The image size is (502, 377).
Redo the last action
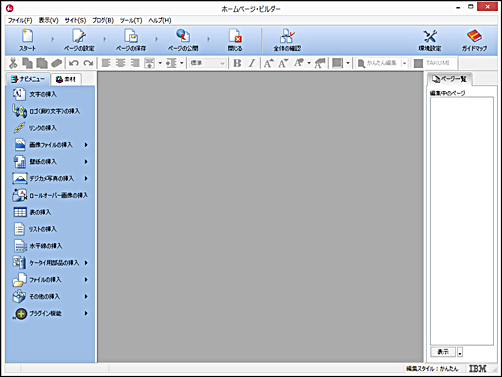[x=88, y=63]
